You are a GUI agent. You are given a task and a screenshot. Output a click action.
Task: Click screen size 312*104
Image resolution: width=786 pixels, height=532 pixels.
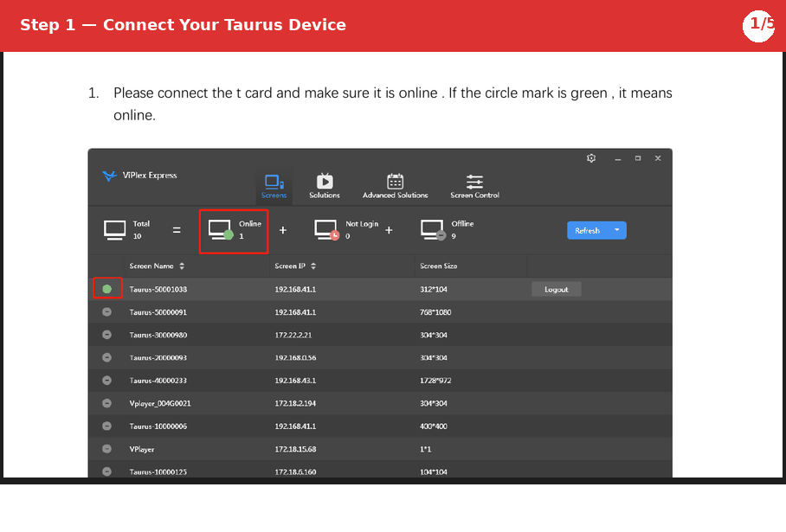click(434, 290)
